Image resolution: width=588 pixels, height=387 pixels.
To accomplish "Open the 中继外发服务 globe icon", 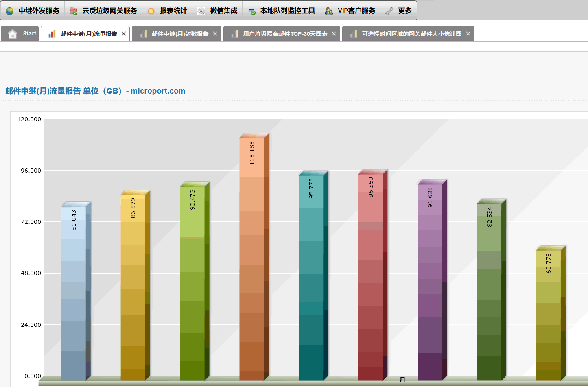I will [x=9, y=11].
